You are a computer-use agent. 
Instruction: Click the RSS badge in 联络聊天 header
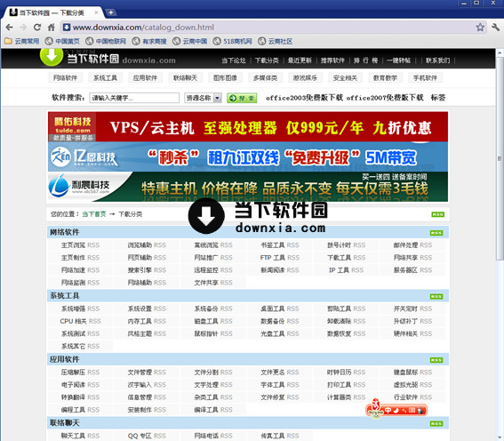tap(436, 423)
